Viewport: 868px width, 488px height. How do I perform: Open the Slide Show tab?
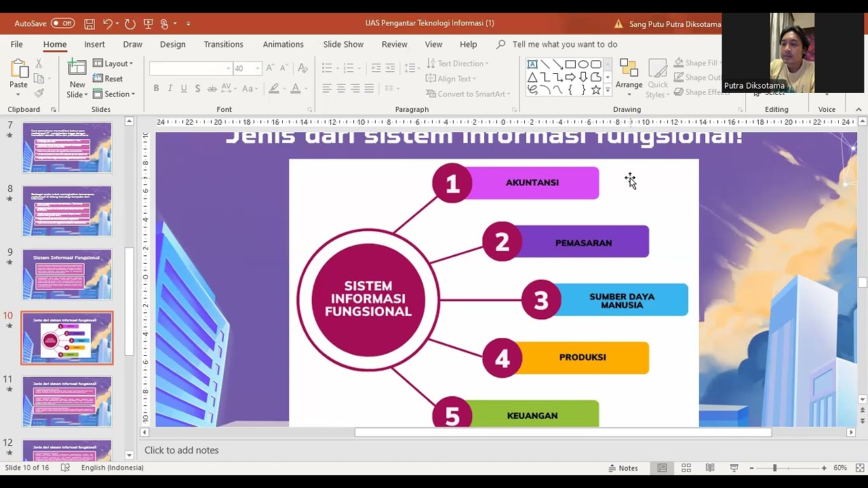343,44
